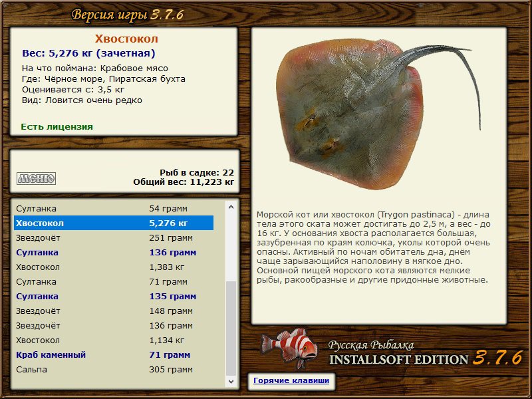Select the Хвостокол 1,134 кг row
This screenshot has width=532, height=399.
point(114,340)
